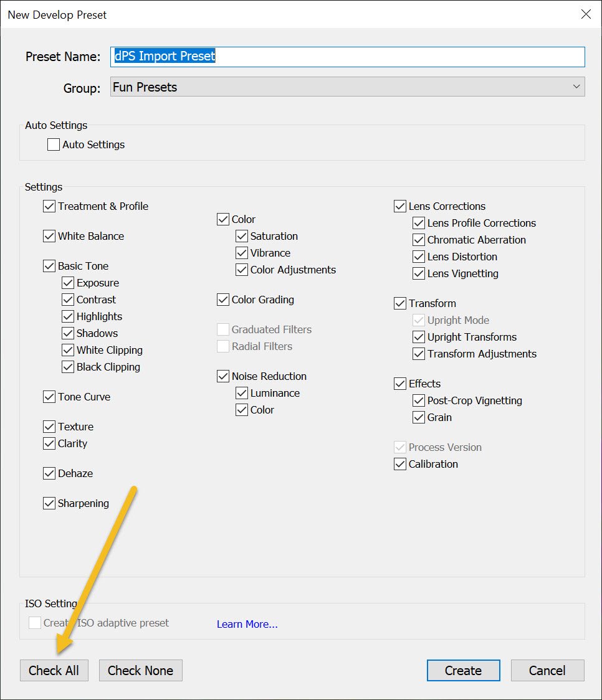This screenshot has width=602, height=700.
Task: Toggle the Dehaze checkbox
Action: point(50,473)
